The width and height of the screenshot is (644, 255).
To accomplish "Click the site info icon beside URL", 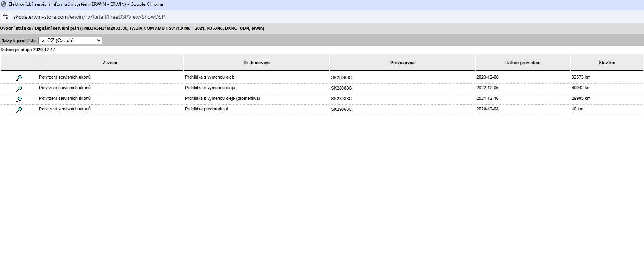I will click(x=5, y=17).
